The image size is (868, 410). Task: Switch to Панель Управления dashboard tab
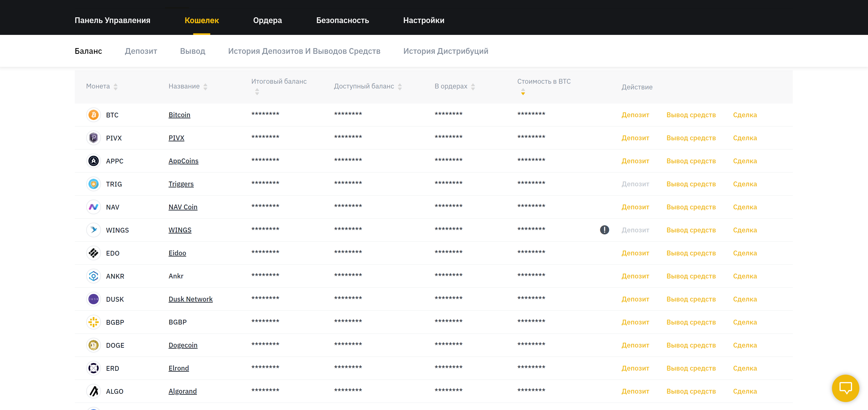point(112,21)
